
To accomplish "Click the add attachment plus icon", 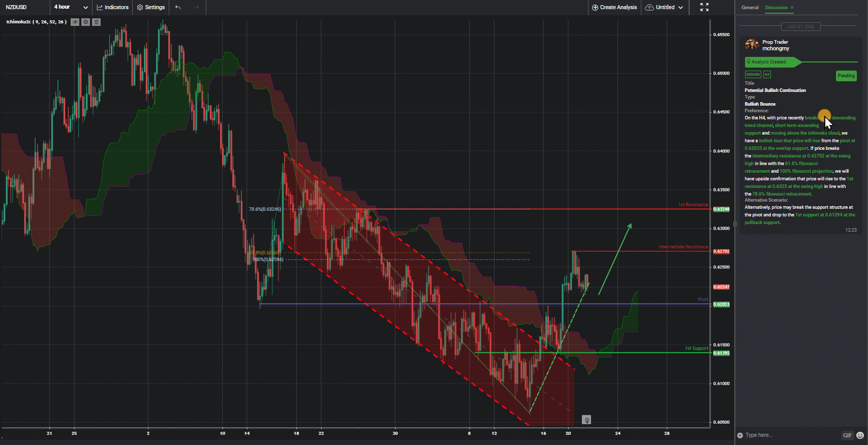I will click(x=740, y=435).
